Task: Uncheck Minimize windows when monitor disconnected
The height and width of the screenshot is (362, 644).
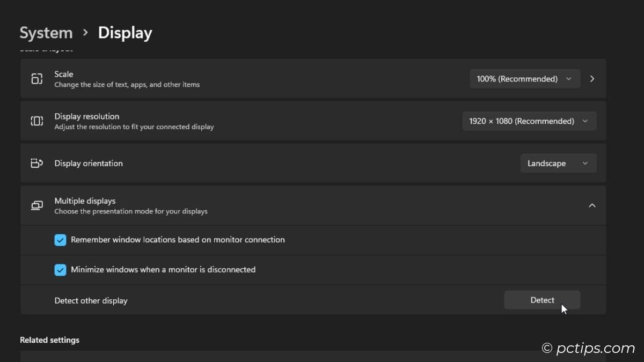Action: (60, 270)
